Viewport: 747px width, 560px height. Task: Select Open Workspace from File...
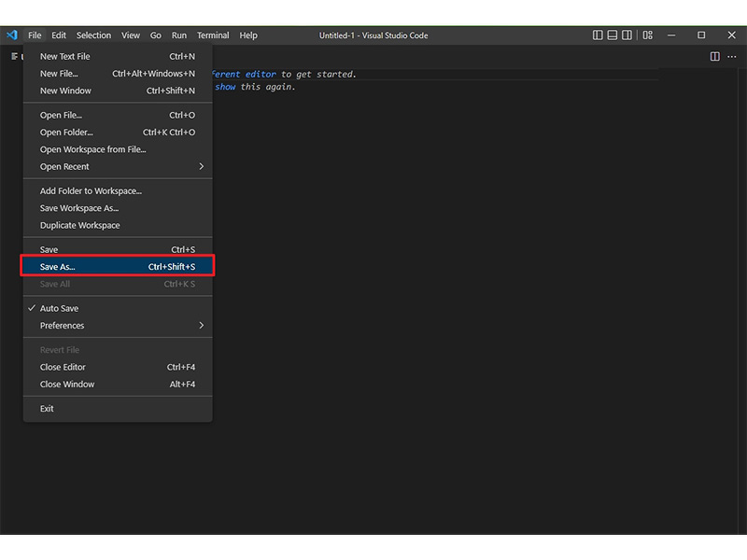tap(118, 149)
